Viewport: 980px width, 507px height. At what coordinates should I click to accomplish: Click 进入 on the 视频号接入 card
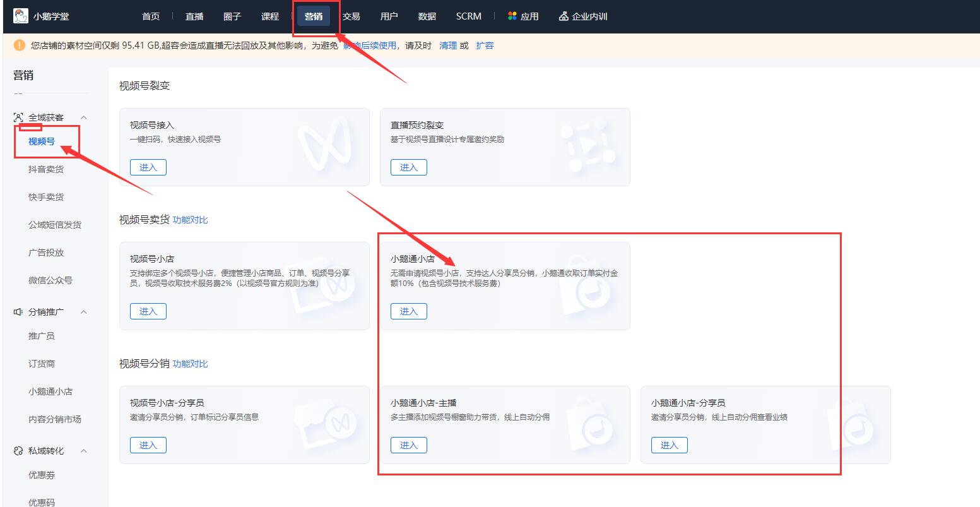point(148,167)
